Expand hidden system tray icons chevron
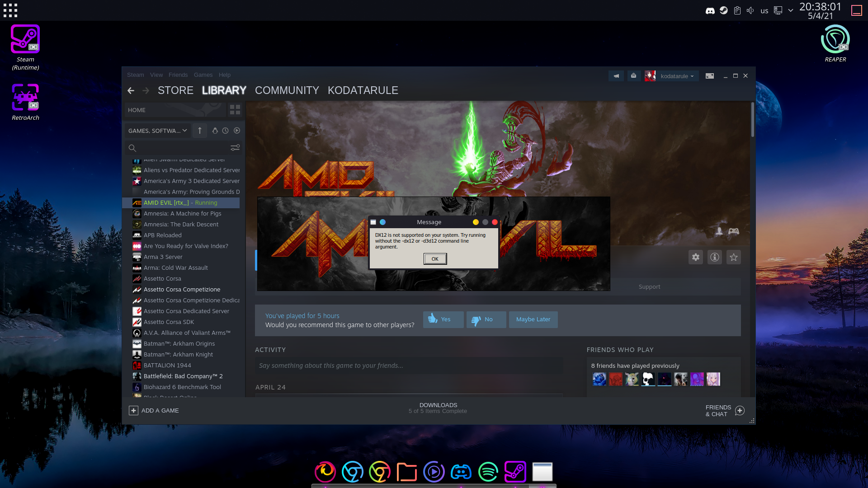 pos(791,10)
